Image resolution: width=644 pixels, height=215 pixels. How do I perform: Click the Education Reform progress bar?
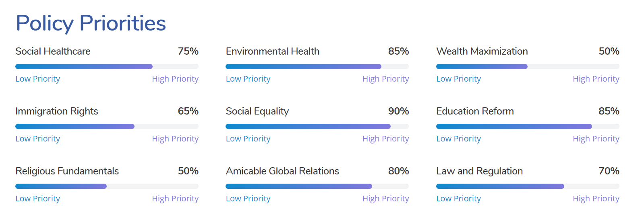(x=528, y=126)
